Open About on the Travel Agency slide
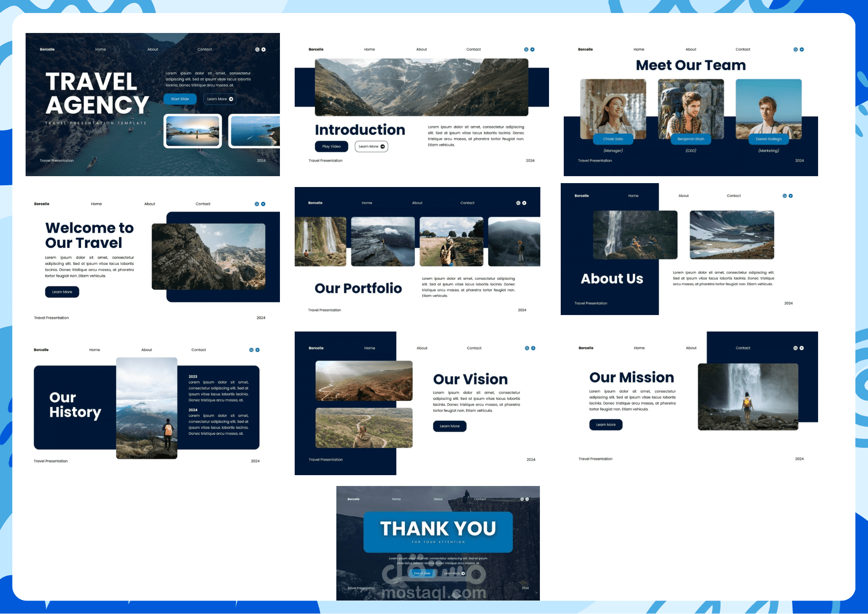The image size is (868, 614). point(153,49)
